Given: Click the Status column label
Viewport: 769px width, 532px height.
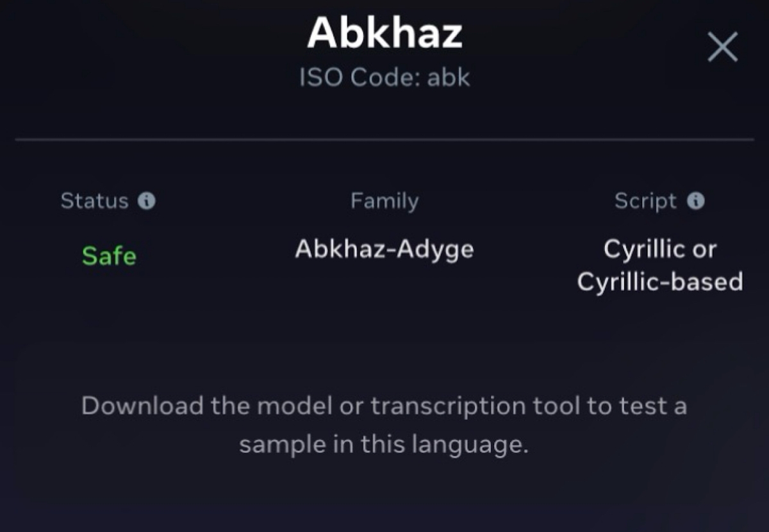Looking at the screenshot, I should point(94,201).
